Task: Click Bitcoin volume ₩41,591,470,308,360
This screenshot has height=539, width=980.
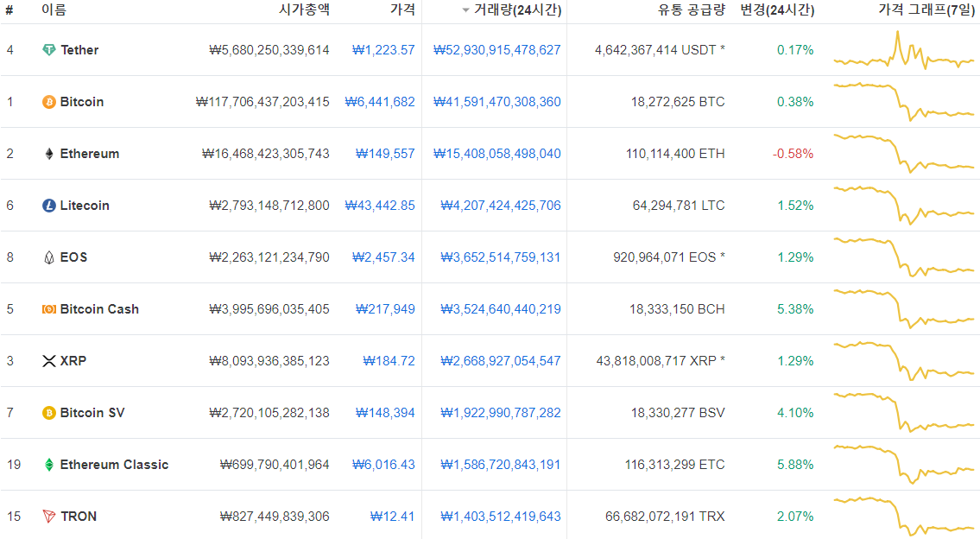Action: (x=496, y=102)
